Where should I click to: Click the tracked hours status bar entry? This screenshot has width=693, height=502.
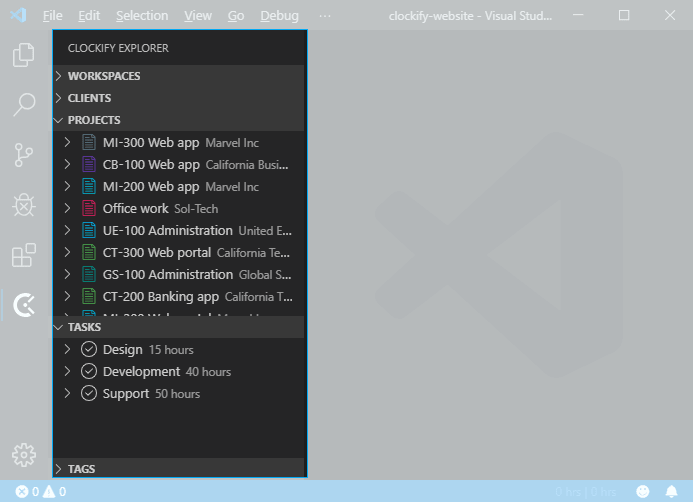(586, 491)
